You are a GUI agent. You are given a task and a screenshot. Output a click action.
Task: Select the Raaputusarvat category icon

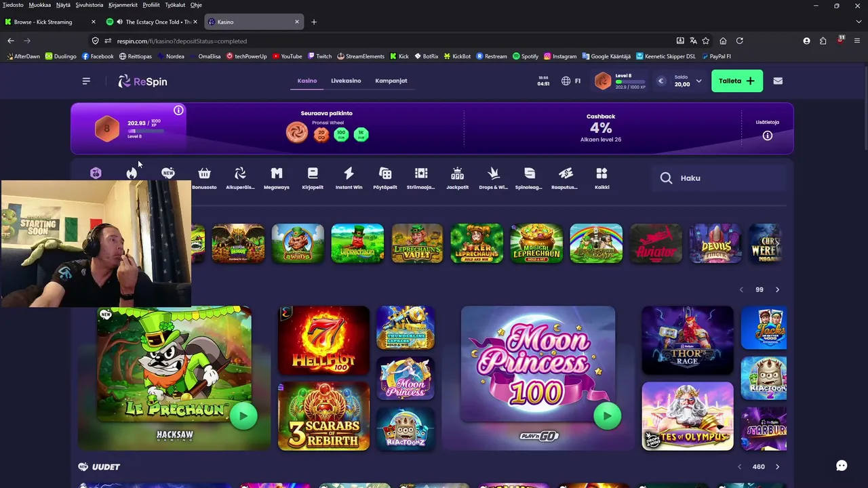[566, 178]
